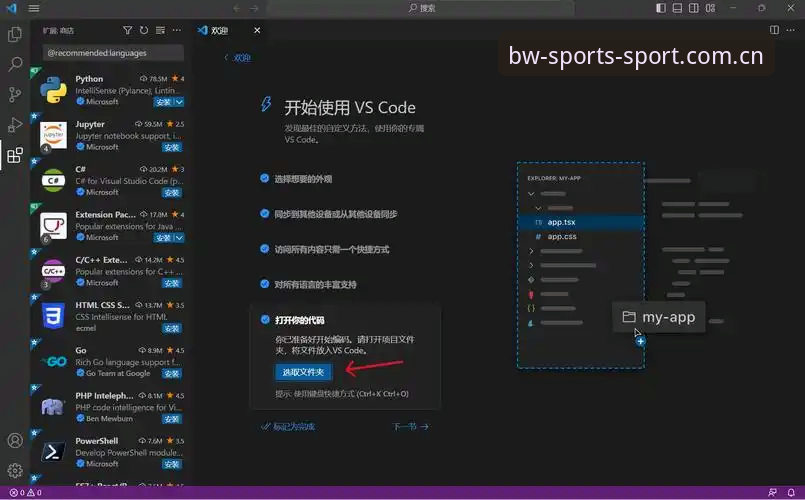This screenshot has width=805, height=500.
Task: Filter extensions with the funnel icon
Action: click(127, 30)
